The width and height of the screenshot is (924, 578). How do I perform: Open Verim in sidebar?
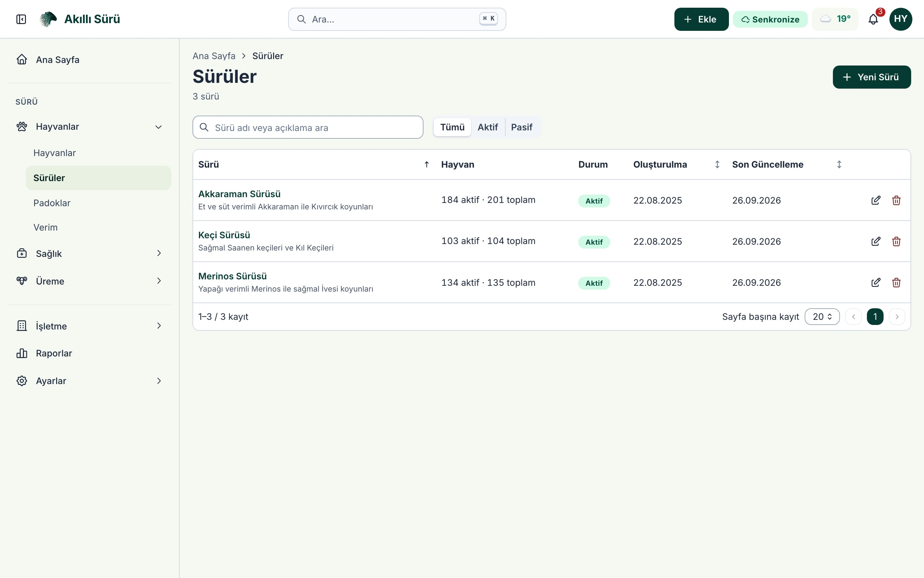point(98,227)
